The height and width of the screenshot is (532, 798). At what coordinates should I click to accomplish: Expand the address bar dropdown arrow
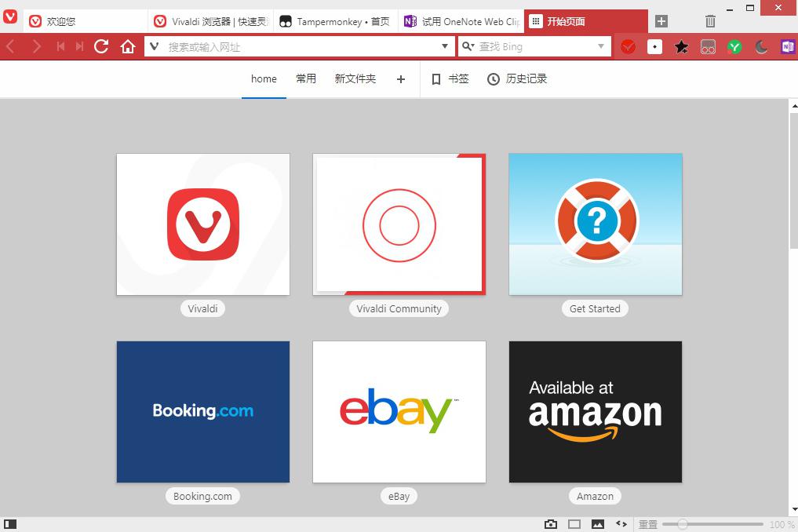click(x=445, y=47)
